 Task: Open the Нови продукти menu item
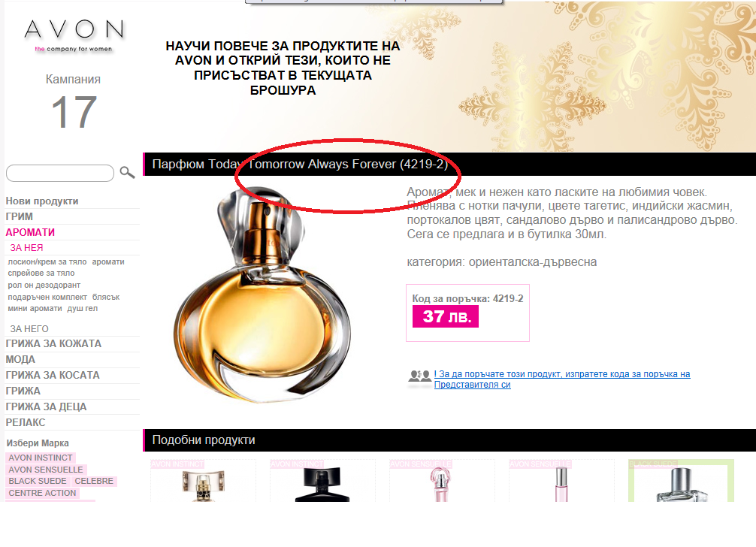click(42, 201)
